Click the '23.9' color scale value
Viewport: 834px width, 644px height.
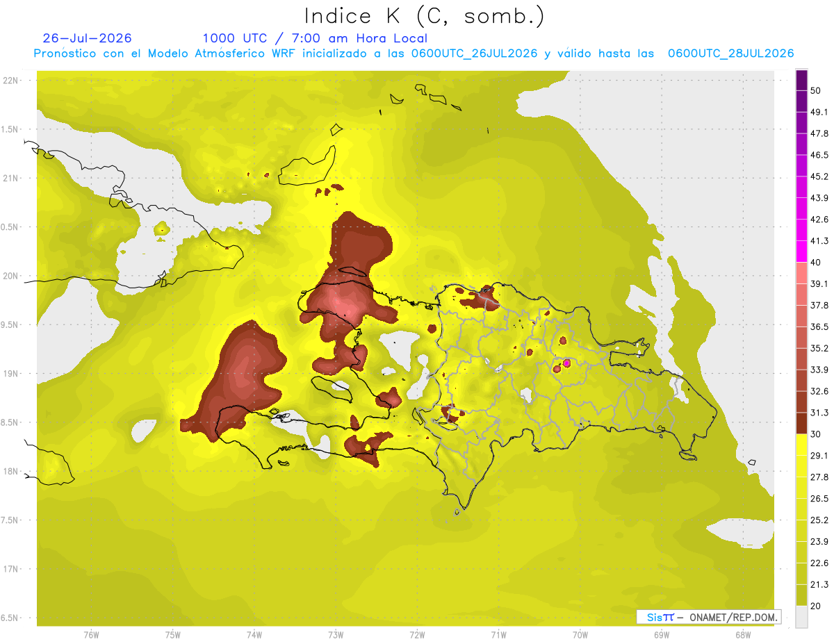click(820, 542)
